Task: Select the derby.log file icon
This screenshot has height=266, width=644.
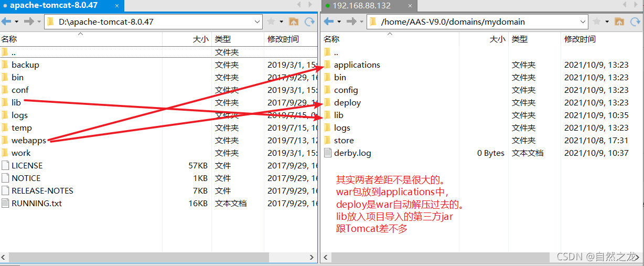Action: [x=328, y=153]
